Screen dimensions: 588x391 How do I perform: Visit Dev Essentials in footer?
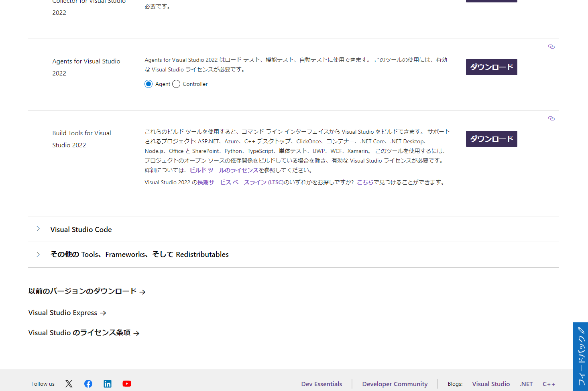[321, 384]
